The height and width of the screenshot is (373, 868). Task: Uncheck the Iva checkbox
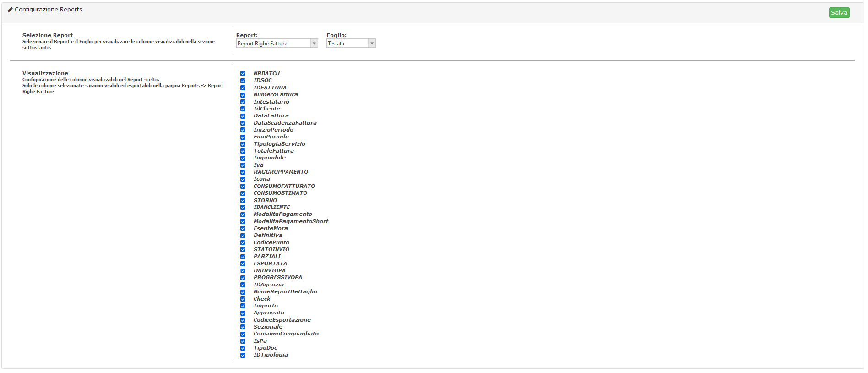point(243,165)
